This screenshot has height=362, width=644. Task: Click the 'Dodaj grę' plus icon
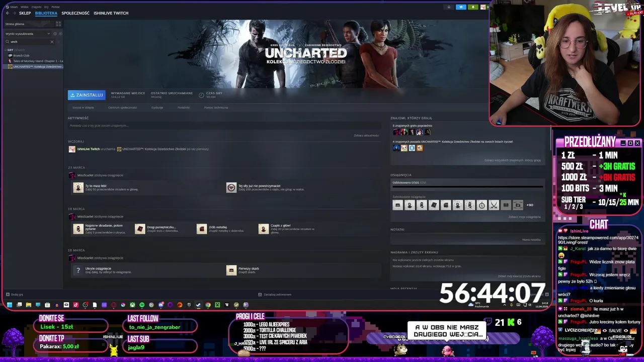tap(8, 295)
